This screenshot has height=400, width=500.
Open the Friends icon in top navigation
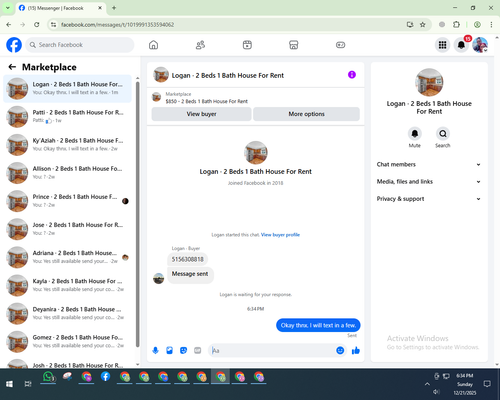(200, 45)
